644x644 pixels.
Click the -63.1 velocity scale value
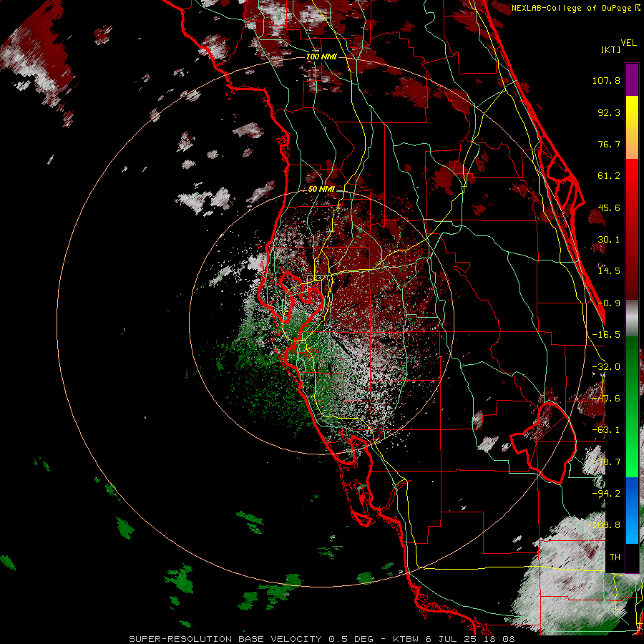coord(606,430)
